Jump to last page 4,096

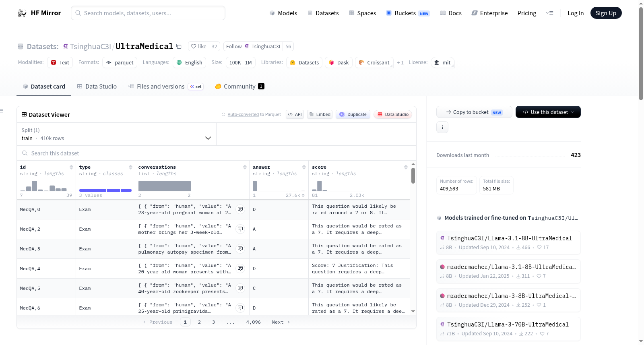click(254, 322)
